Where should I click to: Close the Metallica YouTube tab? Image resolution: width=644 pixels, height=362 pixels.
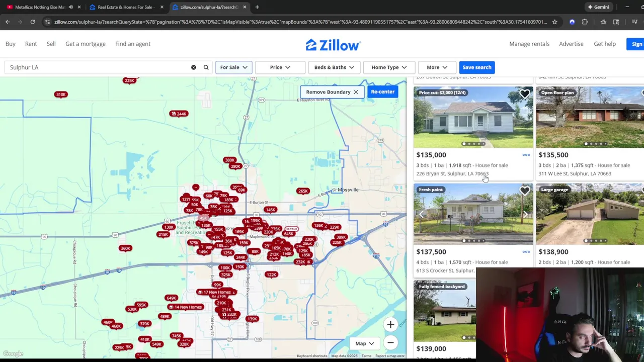79,7
